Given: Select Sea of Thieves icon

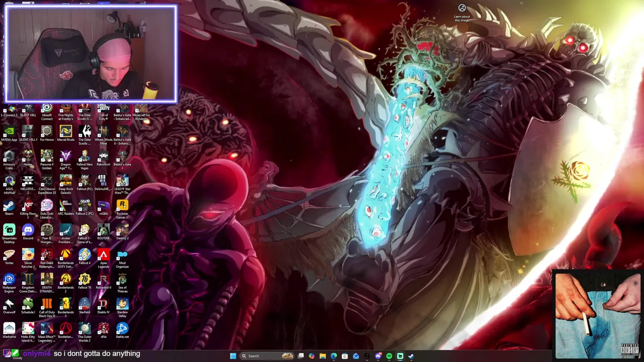Looking at the screenshot, I should [122, 284].
